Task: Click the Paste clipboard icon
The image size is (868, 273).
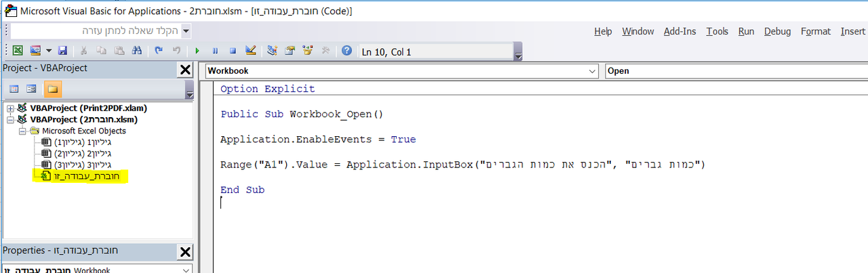Action: [x=119, y=51]
